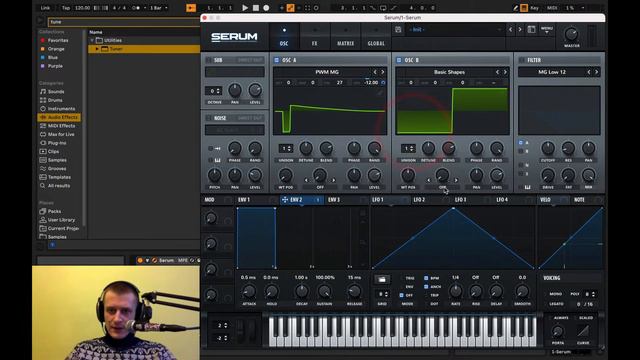This screenshot has height=360, width=640.
Task: Open Current Project in Places section
Action: [63, 228]
